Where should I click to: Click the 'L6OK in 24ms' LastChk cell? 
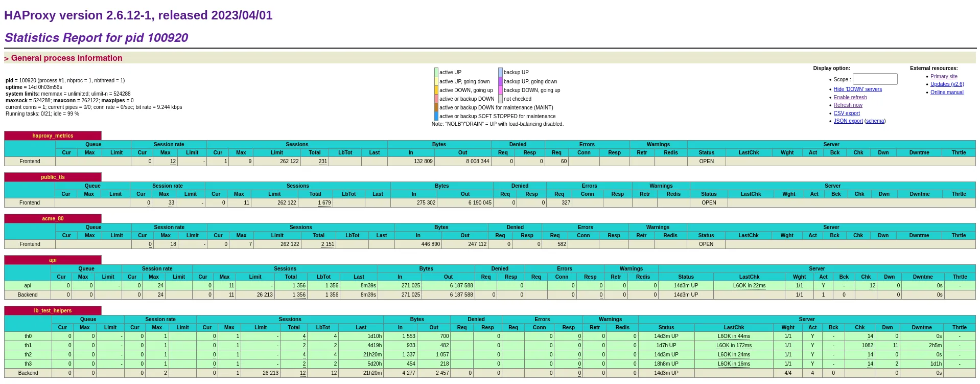click(x=734, y=355)
